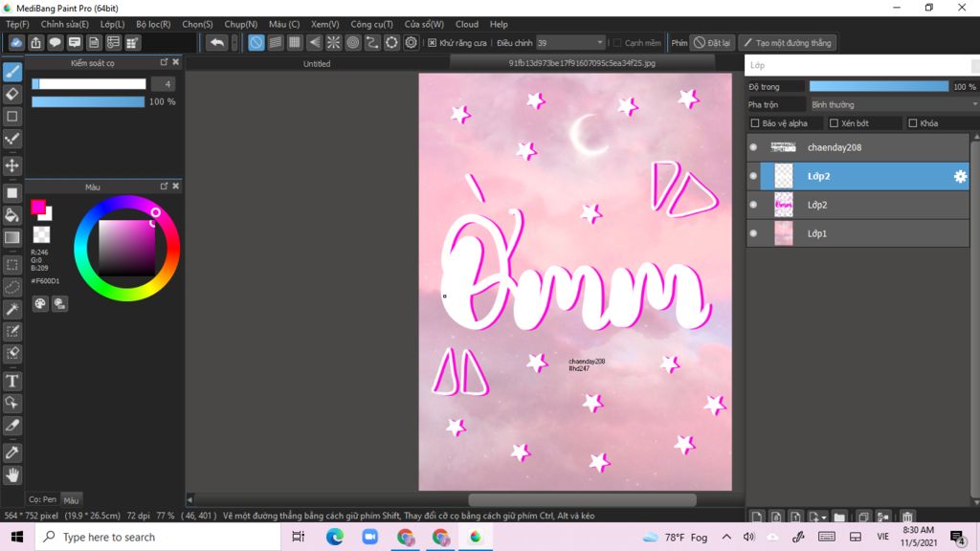The width and height of the screenshot is (980, 551).
Task: Select the Gradient tool
Action: 12,237
